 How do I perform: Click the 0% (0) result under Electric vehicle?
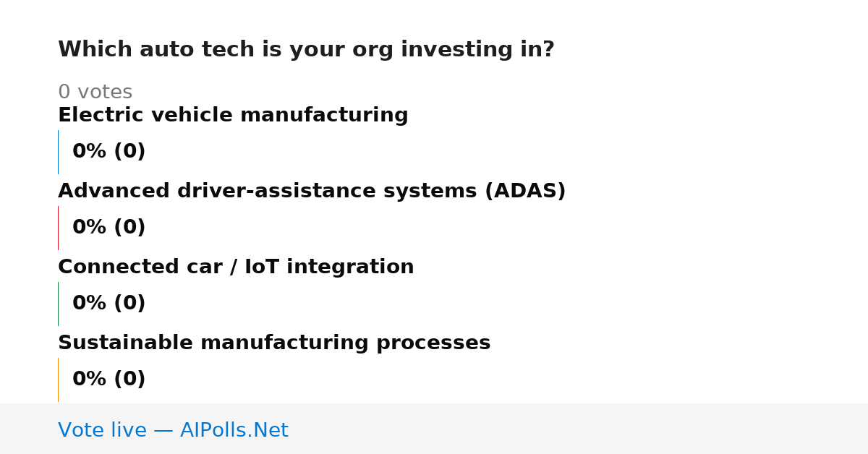pos(109,152)
